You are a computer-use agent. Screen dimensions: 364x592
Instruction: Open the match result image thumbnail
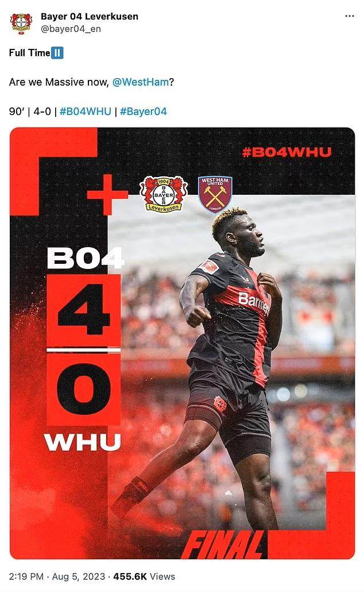(x=182, y=343)
